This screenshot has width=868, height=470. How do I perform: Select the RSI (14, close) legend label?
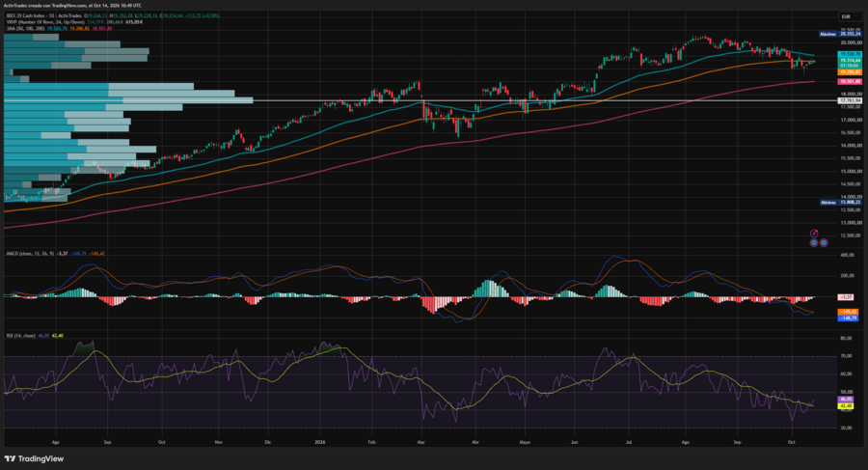point(20,336)
